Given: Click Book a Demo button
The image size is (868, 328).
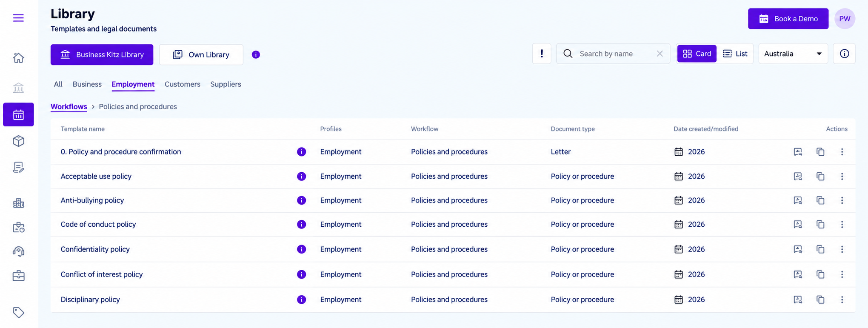Looking at the screenshot, I should coord(788,19).
